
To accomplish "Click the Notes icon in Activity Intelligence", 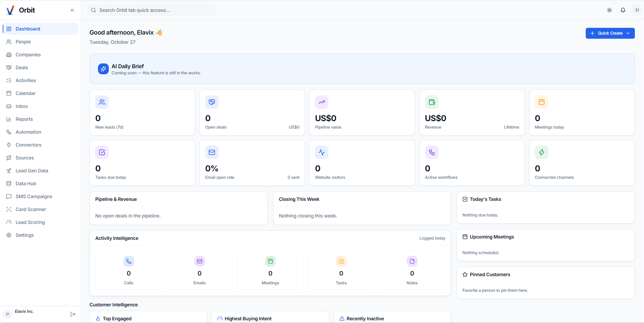I will click(412, 261).
